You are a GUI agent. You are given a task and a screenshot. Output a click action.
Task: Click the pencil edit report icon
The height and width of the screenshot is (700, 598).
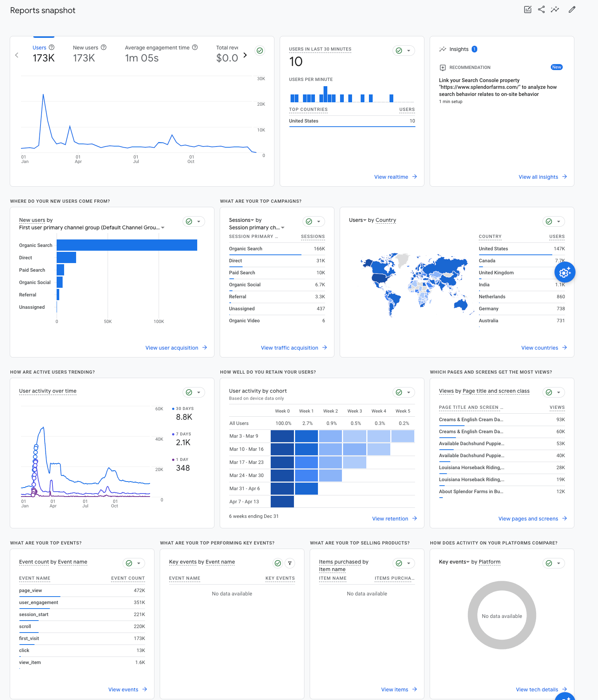click(572, 10)
